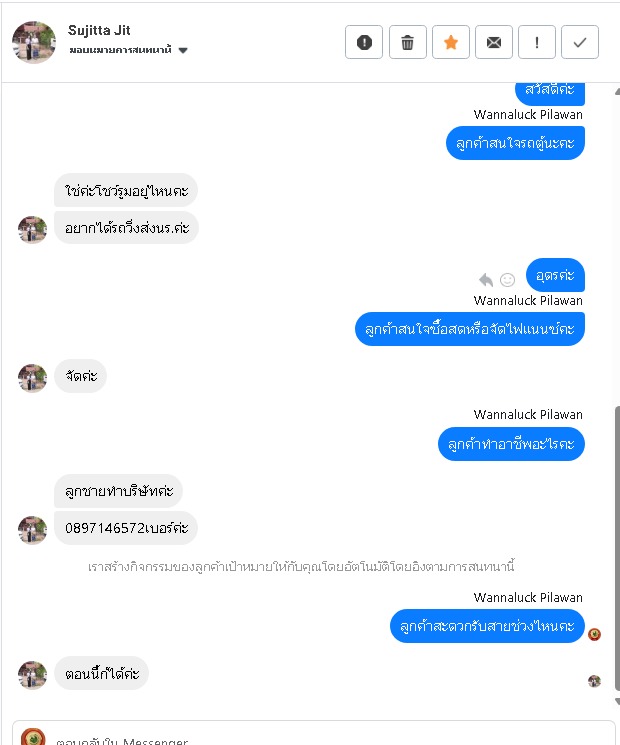Mark conversation done with checkmark button
The height and width of the screenshot is (745, 620).
580,42
